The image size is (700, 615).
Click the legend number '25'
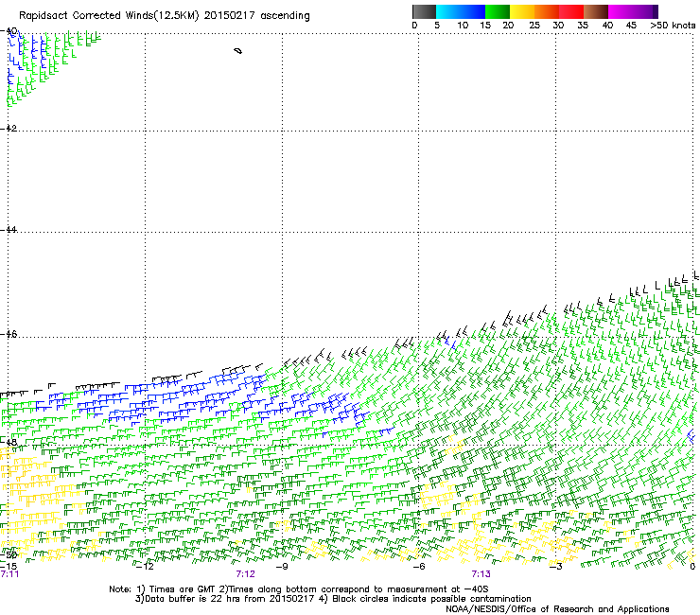(x=534, y=26)
